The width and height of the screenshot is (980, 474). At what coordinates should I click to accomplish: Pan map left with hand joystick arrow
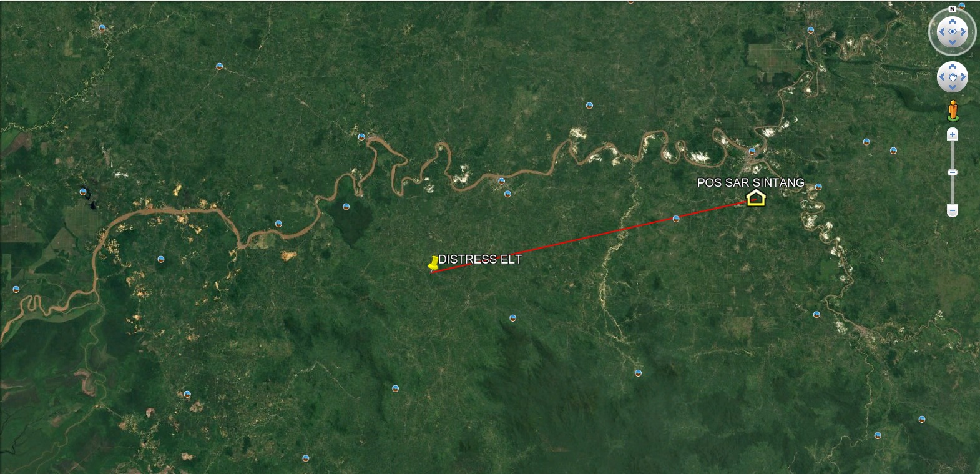pos(942,77)
